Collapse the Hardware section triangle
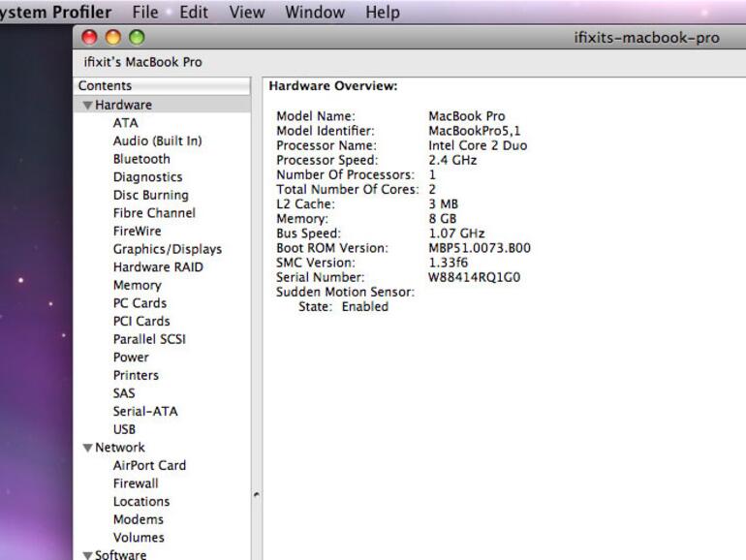 click(x=87, y=106)
